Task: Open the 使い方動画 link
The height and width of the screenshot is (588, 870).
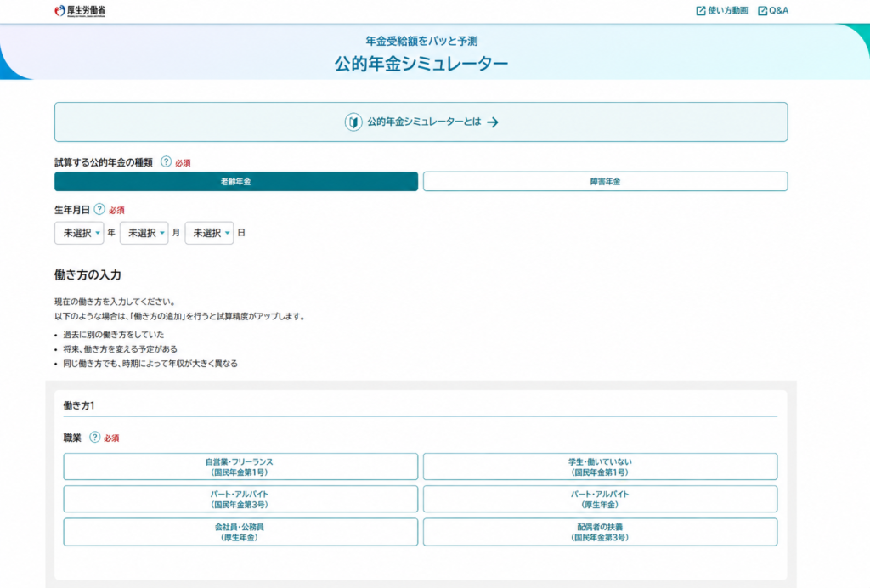Action: click(x=722, y=10)
